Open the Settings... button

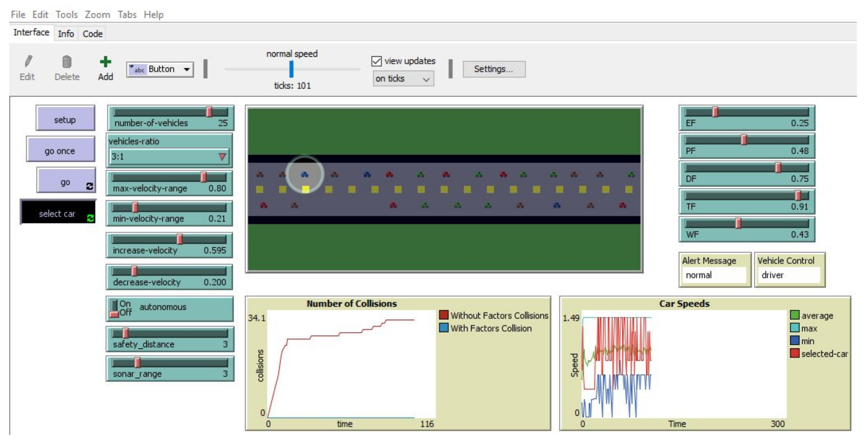(x=494, y=69)
